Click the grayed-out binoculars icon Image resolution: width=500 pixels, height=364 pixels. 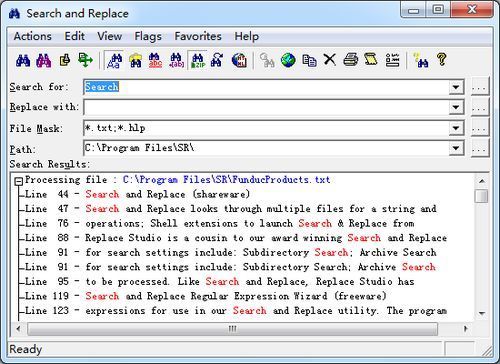[267, 60]
